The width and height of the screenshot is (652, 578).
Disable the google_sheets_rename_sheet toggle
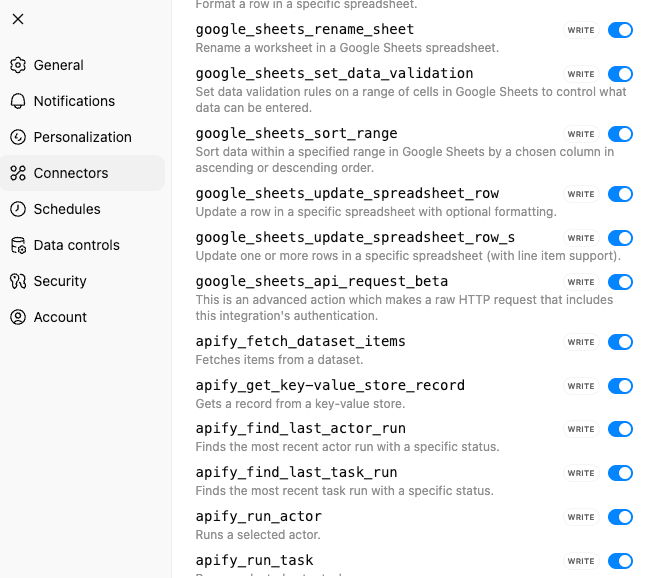tap(620, 30)
